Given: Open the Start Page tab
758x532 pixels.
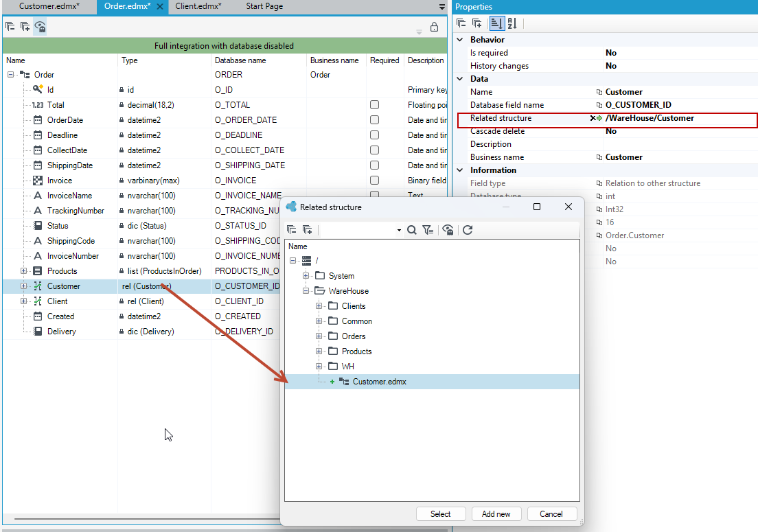Looking at the screenshot, I should coord(264,6).
